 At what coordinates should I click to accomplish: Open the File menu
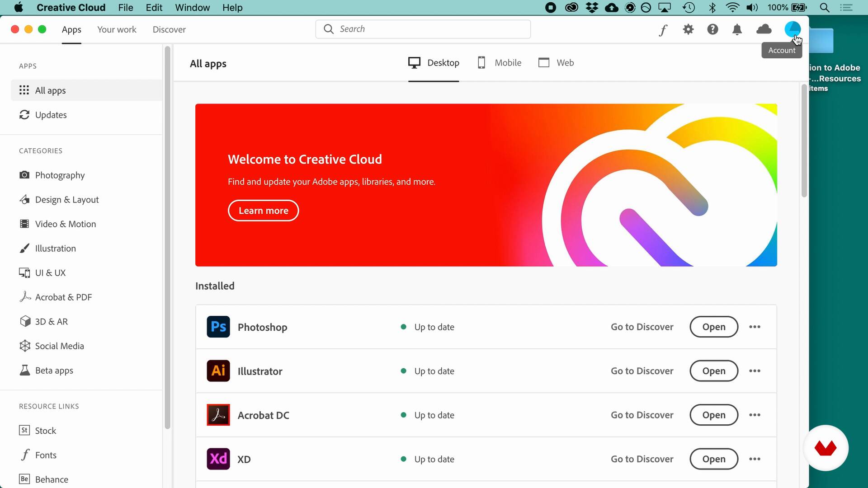[x=126, y=8]
